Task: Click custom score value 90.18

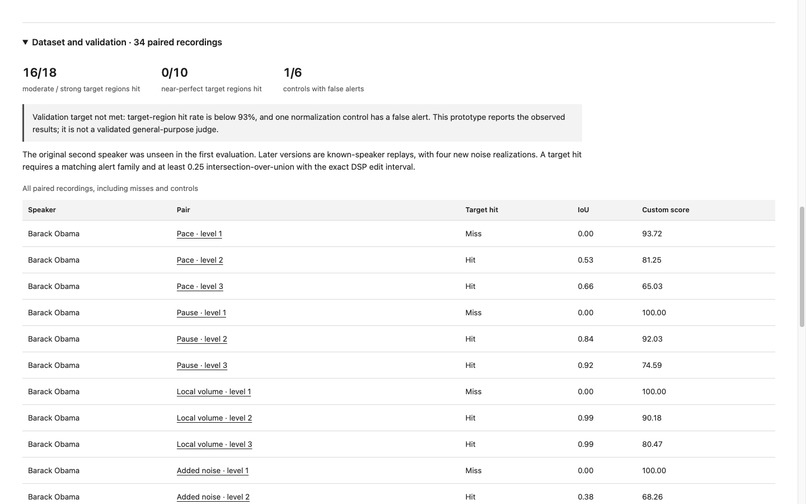Action: pyautogui.click(x=651, y=418)
